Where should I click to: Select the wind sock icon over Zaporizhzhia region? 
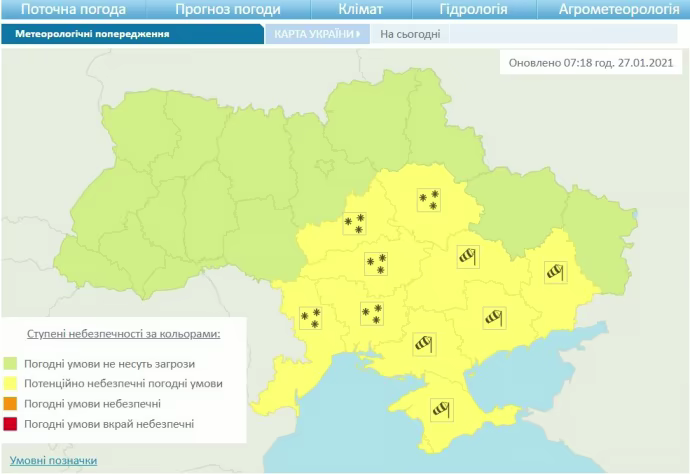[496, 317]
